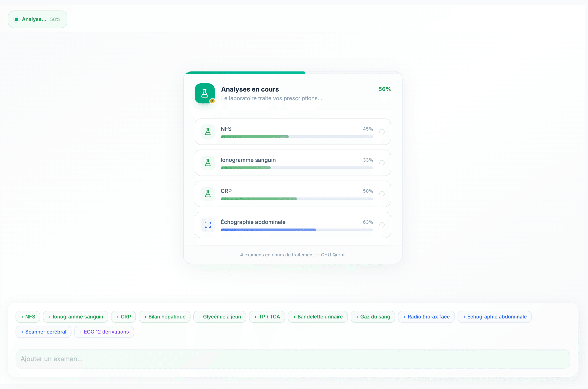Click the overall green progress bar atop card

pos(245,73)
